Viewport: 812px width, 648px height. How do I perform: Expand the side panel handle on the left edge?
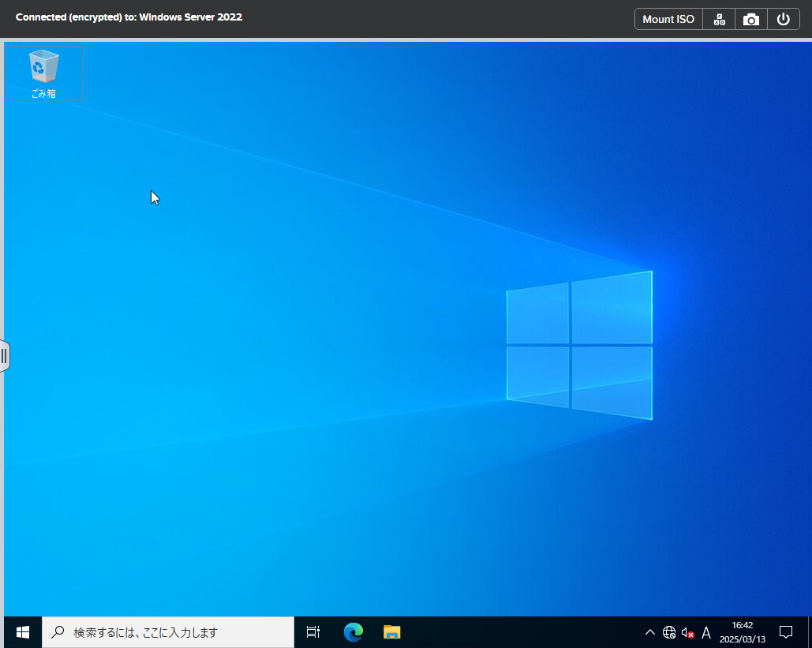tap(4, 356)
